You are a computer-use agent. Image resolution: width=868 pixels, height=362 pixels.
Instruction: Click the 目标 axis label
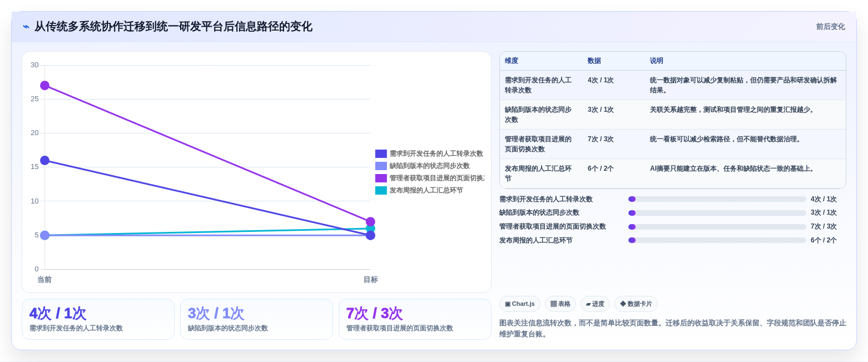click(370, 280)
